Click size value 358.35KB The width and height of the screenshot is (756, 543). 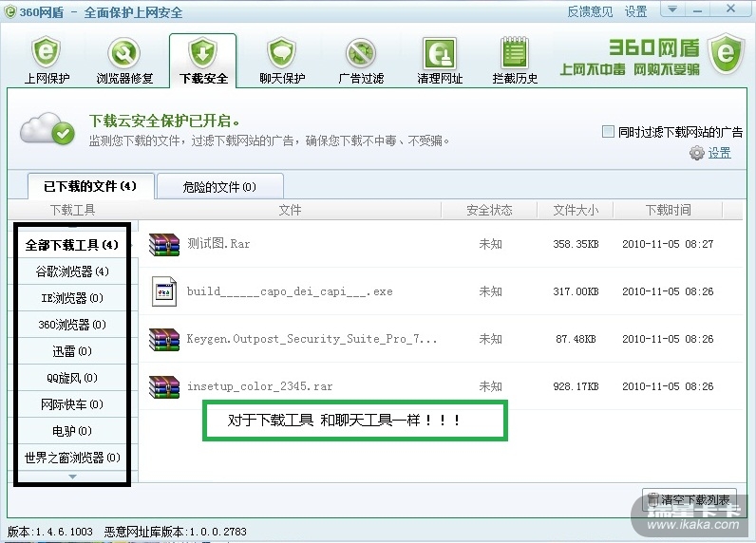(576, 244)
